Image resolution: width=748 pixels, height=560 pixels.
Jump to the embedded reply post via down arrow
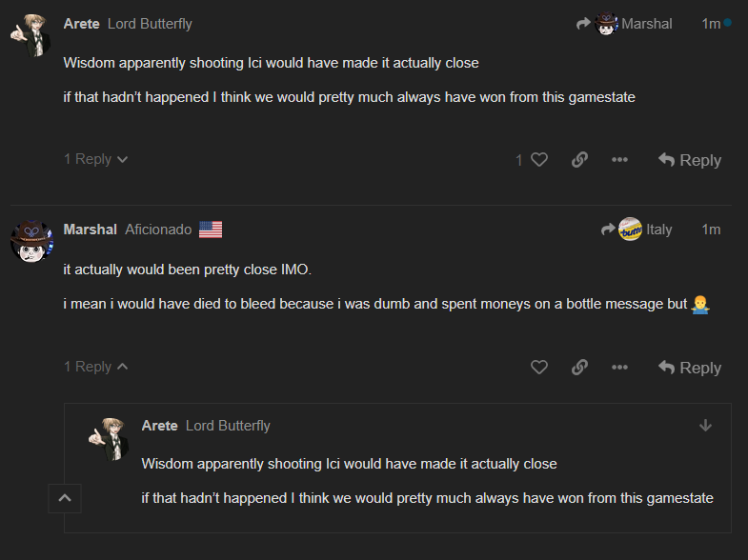(x=705, y=426)
